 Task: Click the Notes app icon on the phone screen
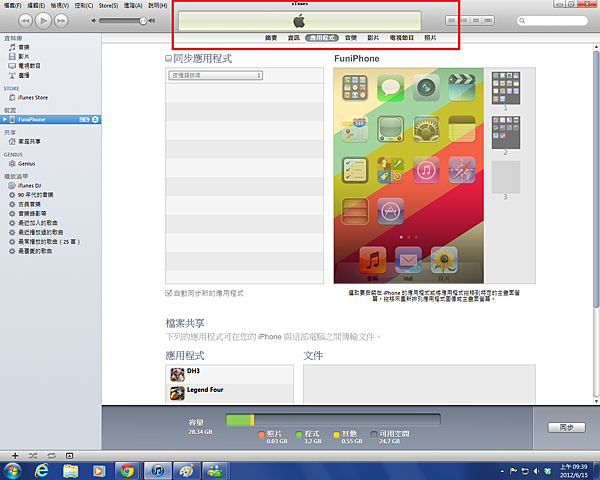pos(461,129)
